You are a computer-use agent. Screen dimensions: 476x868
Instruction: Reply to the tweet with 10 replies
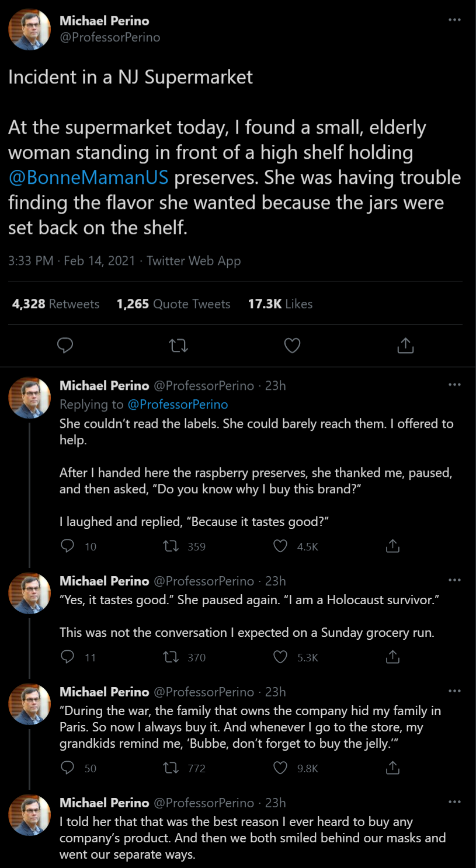(x=68, y=546)
